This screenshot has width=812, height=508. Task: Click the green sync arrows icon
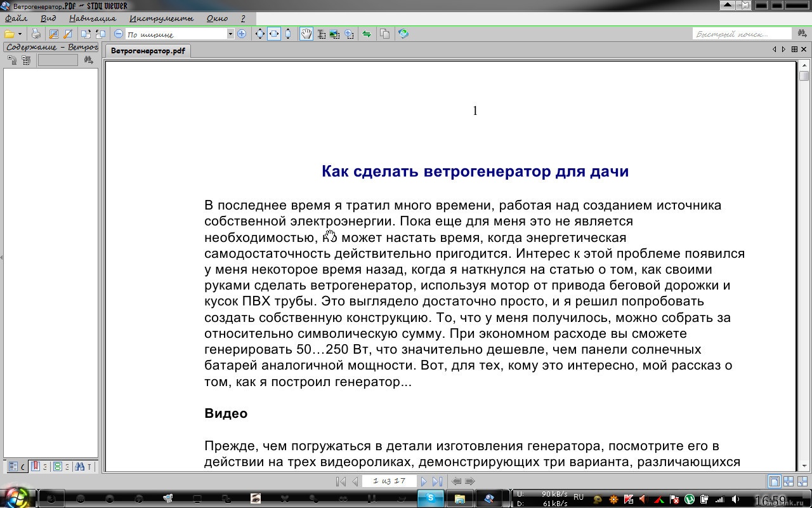tap(367, 34)
